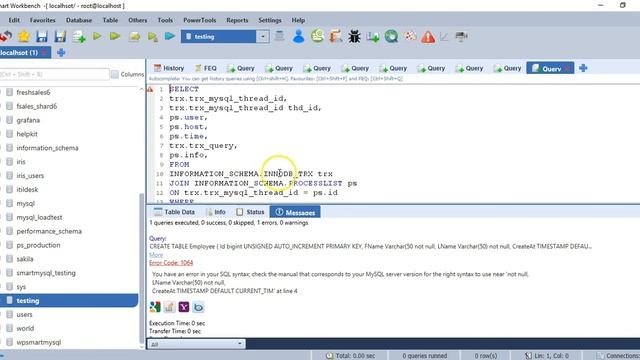Select the world database
This screenshot has height=360, width=640.
[x=25, y=328]
